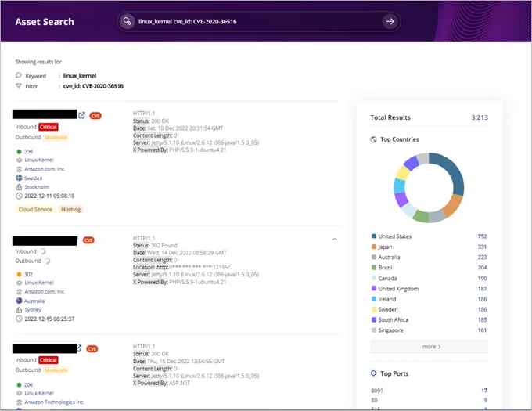532x411 pixels.
Task: Select United Kingdom in country list
Action: (x=399, y=289)
